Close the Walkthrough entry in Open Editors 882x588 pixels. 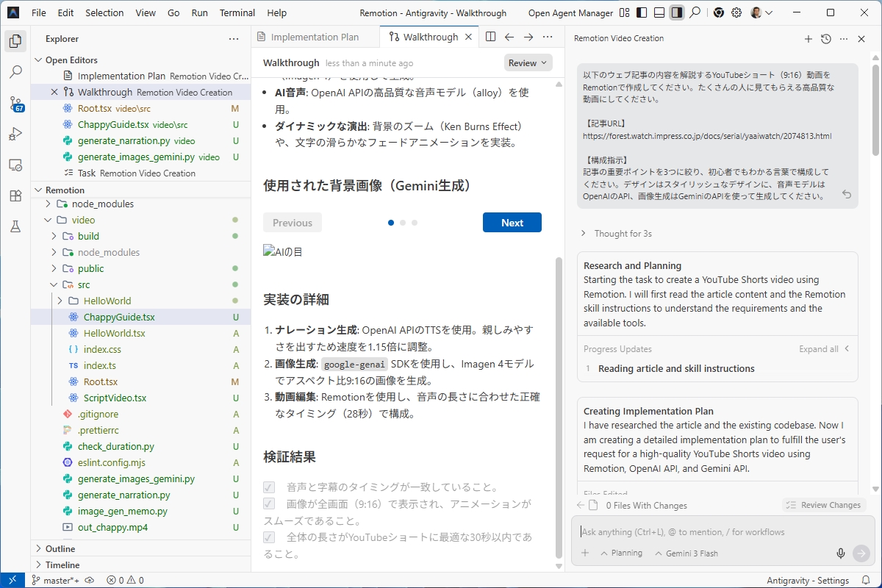54,92
